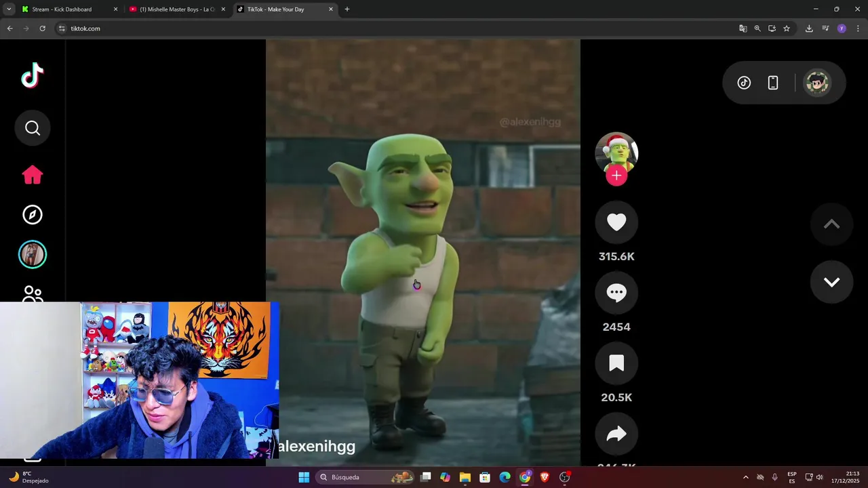Open the profile avatar in TikTok sidebar
Screen dimensions: 868x488
coord(33,255)
